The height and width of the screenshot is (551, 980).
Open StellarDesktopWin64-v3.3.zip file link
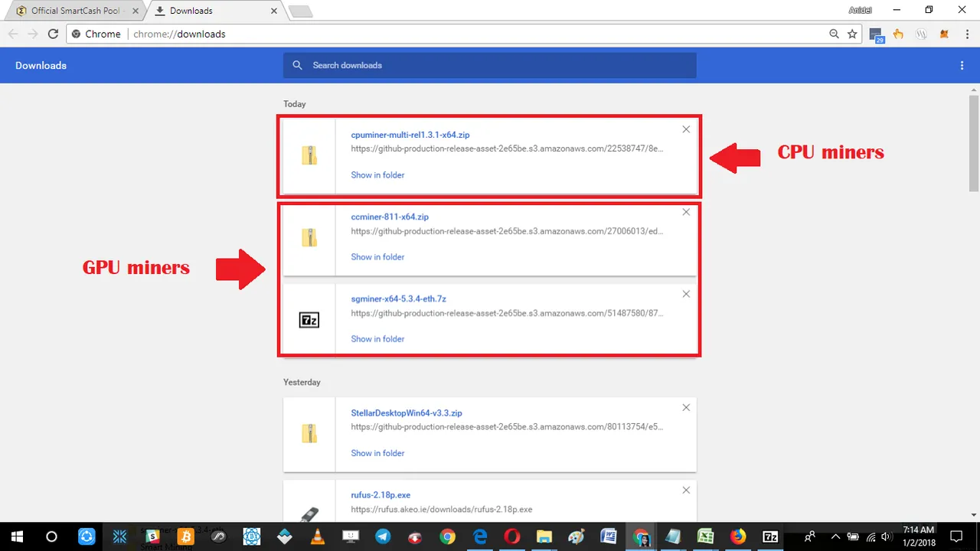(x=407, y=412)
